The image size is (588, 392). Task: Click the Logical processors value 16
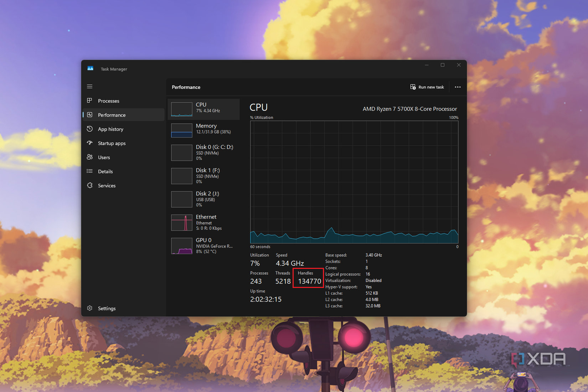[368, 274]
